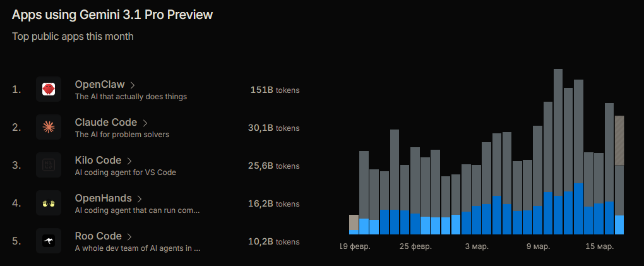Click the Kilo Code app icon

[x=49, y=165]
